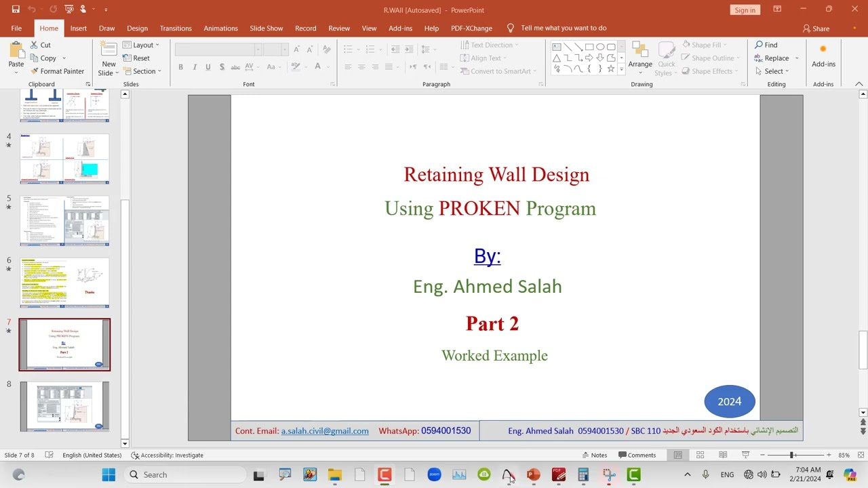Click the Cut scissors icon
868x488 pixels.
coord(34,45)
